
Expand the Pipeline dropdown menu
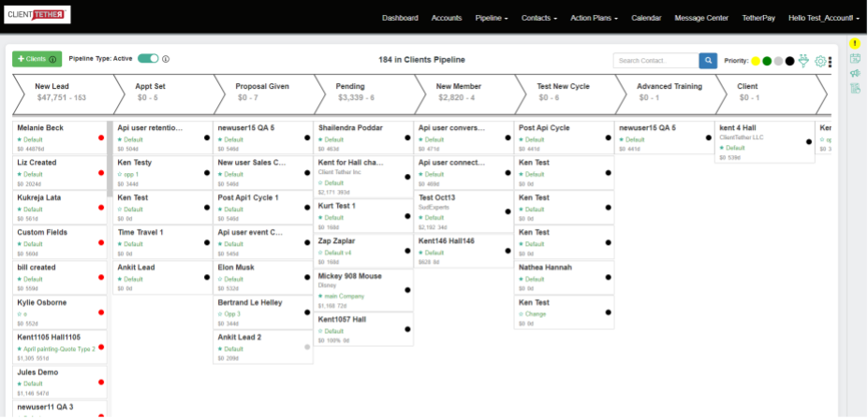click(x=492, y=18)
